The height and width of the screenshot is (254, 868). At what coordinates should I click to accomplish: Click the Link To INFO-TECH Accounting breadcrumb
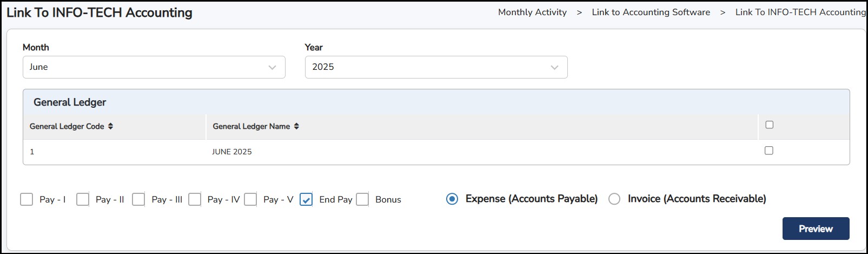(800, 12)
